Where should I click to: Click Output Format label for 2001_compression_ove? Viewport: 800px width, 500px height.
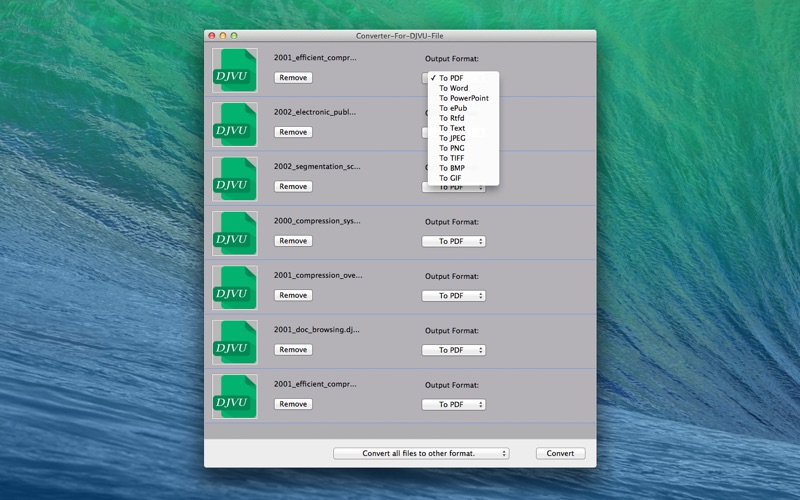452,276
